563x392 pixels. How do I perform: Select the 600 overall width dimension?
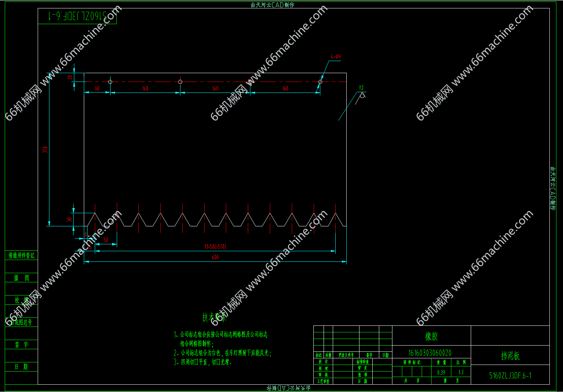(x=215, y=257)
